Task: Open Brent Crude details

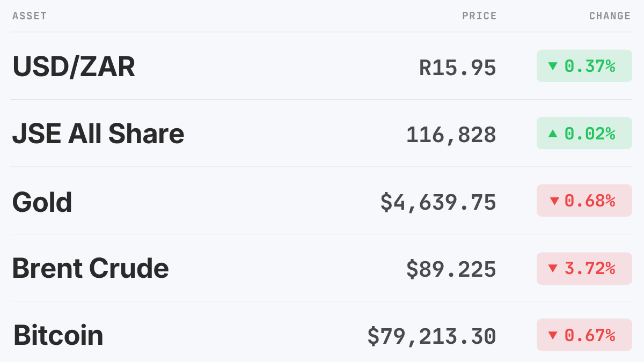Action: pyautogui.click(x=321, y=268)
